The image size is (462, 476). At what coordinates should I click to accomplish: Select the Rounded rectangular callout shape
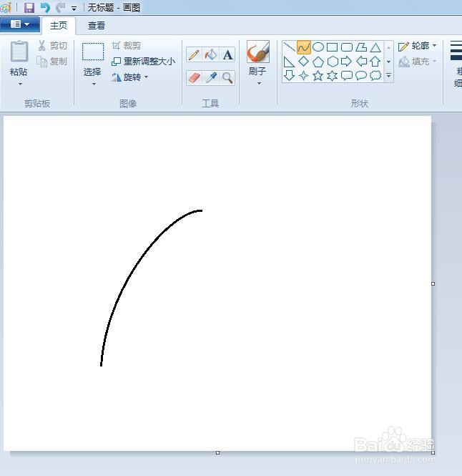pos(347,75)
